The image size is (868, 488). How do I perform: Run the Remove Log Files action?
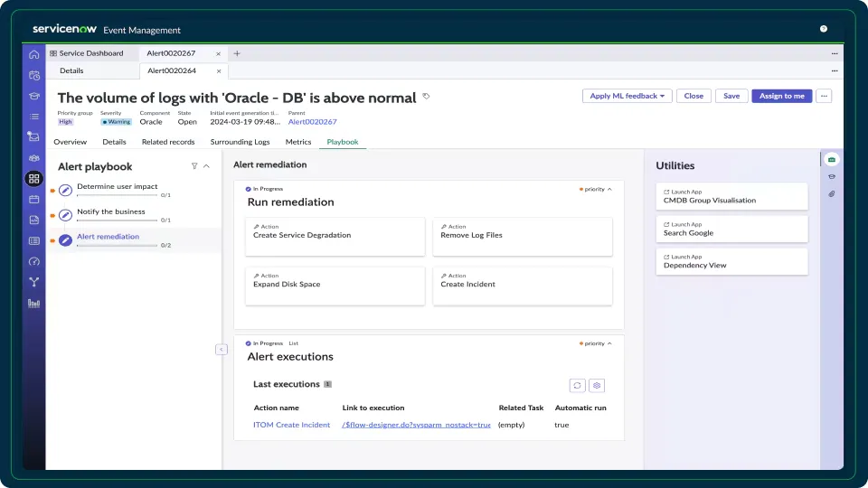523,236
